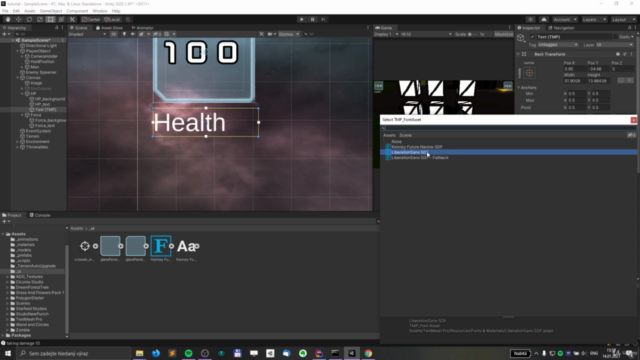Viewport: 640px width, 360px height.
Task: Click the Width input field
Action: coord(574,81)
